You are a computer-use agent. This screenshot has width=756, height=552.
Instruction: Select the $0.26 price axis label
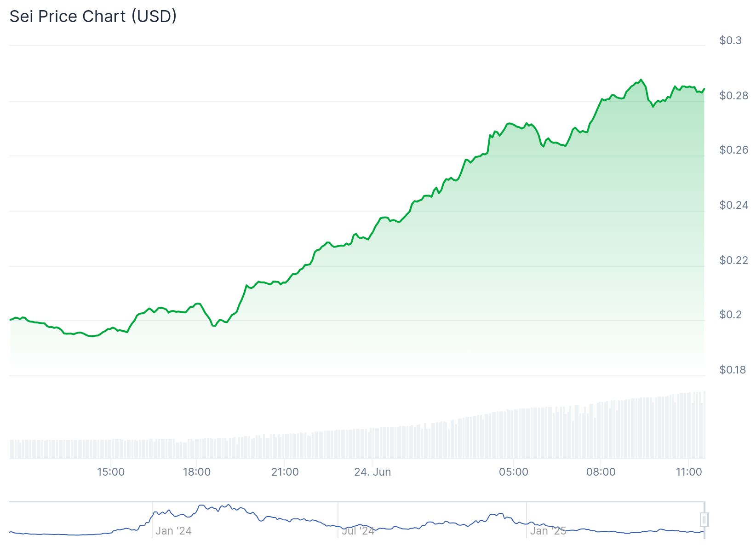tap(733, 150)
